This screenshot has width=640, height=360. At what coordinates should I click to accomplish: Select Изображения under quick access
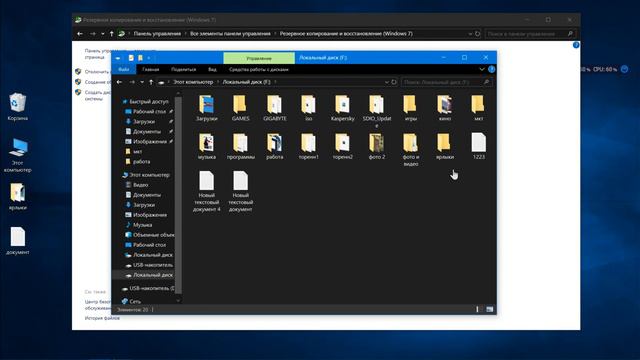click(146, 142)
